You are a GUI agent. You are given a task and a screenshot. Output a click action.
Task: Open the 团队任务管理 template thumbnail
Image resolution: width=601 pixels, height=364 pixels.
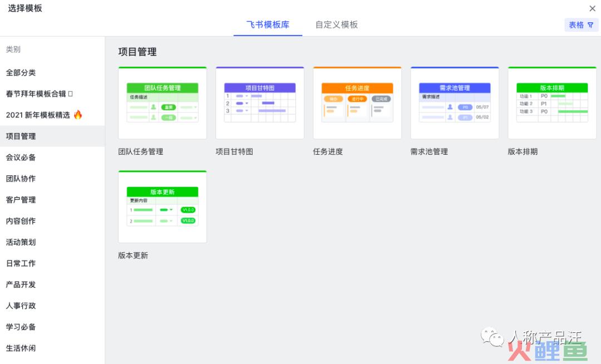pyautogui.click(x=162, y=103)
